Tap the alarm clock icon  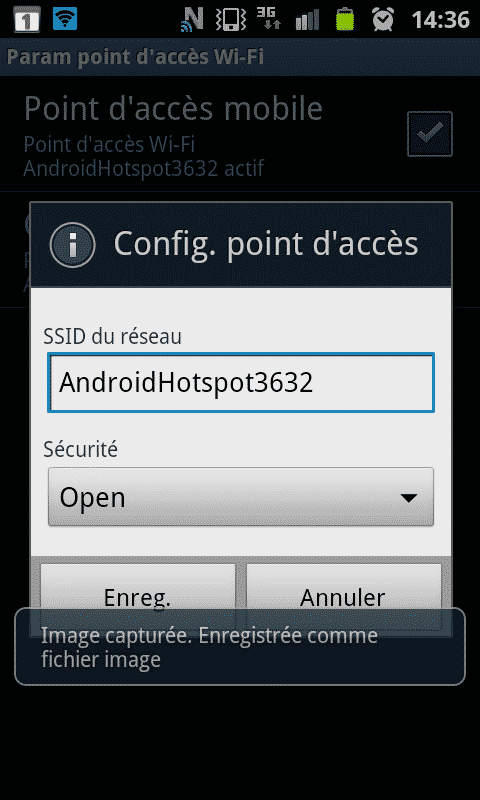[383, 19]
